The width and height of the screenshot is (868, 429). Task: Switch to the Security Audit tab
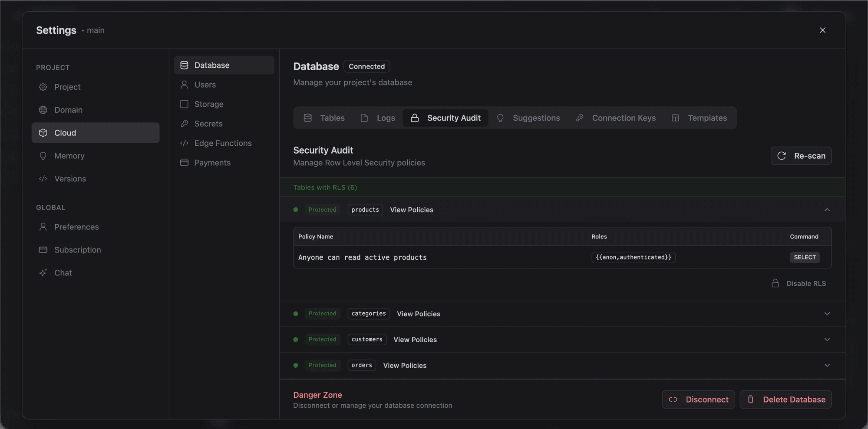tap(453, 118)
